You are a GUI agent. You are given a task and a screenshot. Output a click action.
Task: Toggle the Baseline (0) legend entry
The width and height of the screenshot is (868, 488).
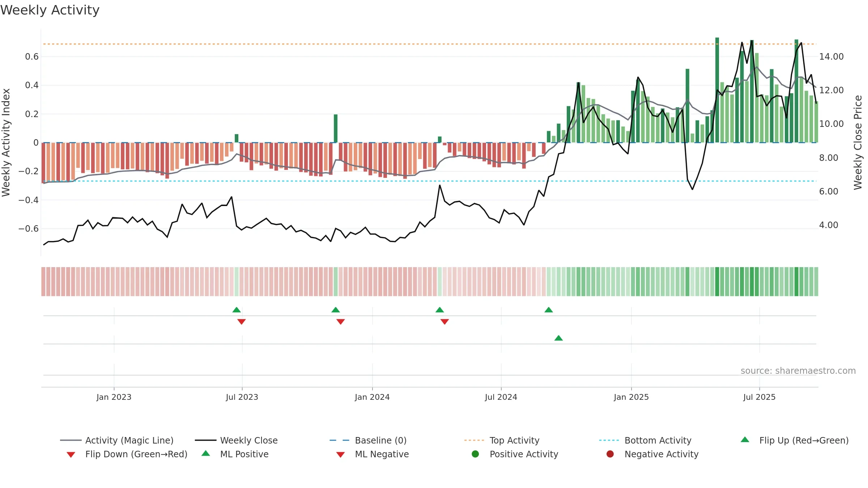[x=368, y=440]
